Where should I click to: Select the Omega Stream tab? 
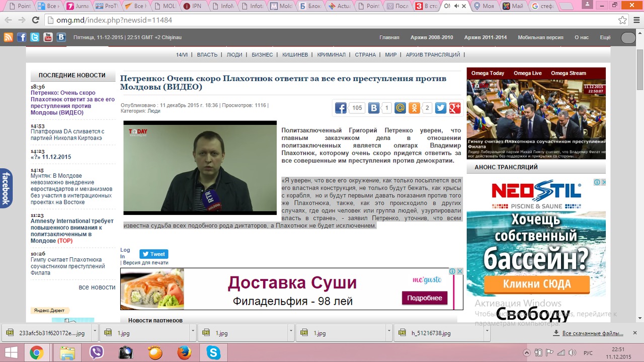[x=568, y=73]
